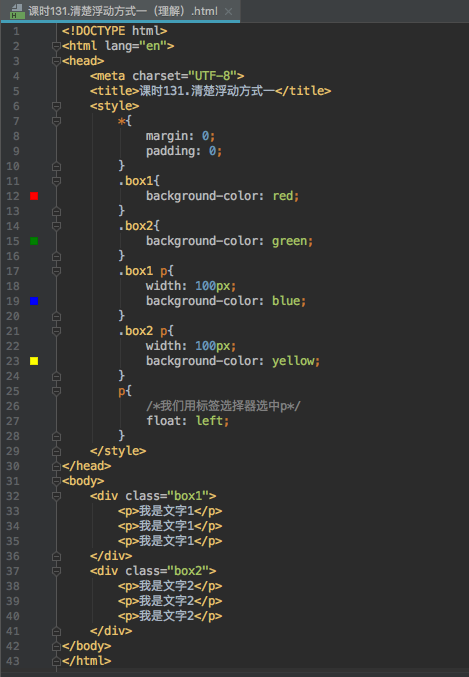Click 我是文字1 paragraph on line 34

[x=166, y=526]
